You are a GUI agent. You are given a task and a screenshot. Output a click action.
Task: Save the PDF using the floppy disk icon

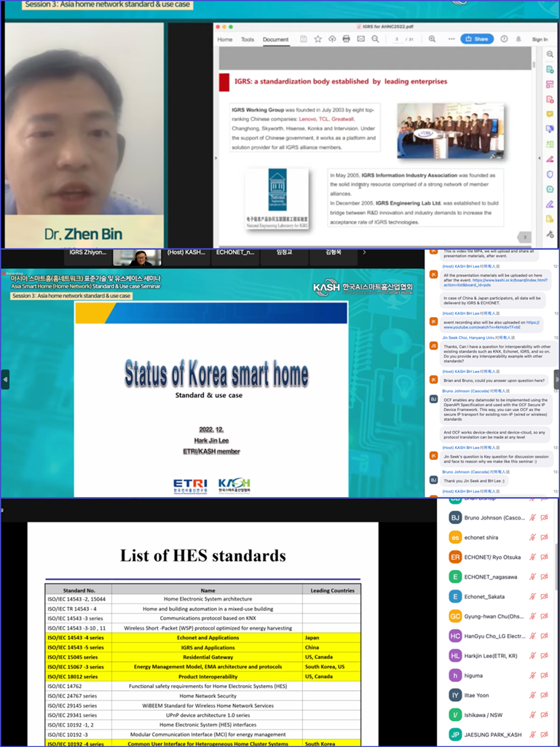click(304, 39)
